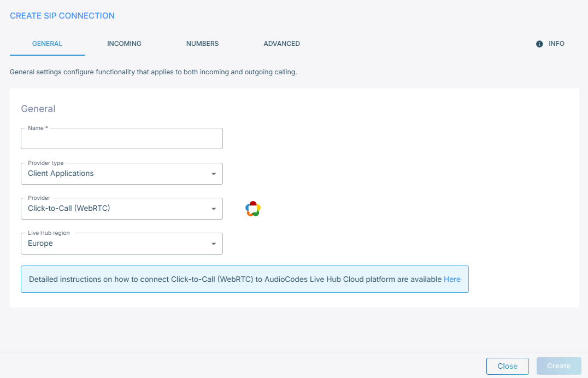Follow the 'Here' instructions link

(452, 279)
